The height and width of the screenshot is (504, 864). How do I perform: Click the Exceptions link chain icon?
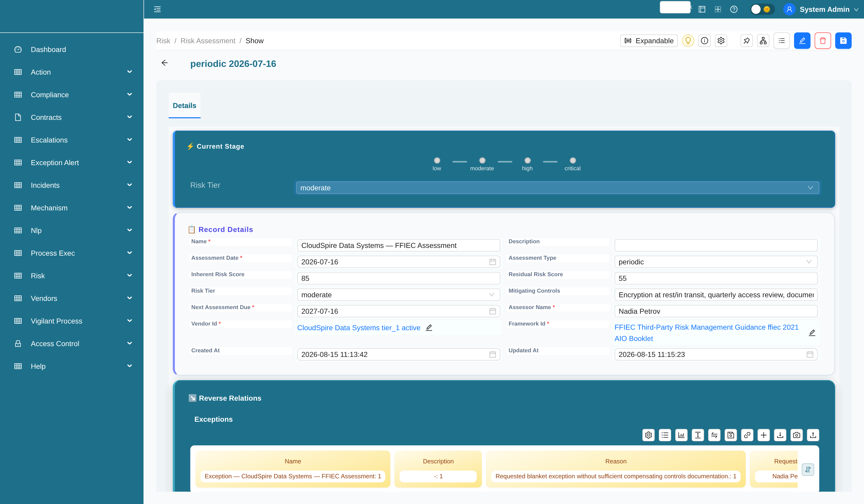[x=747, y=435]
